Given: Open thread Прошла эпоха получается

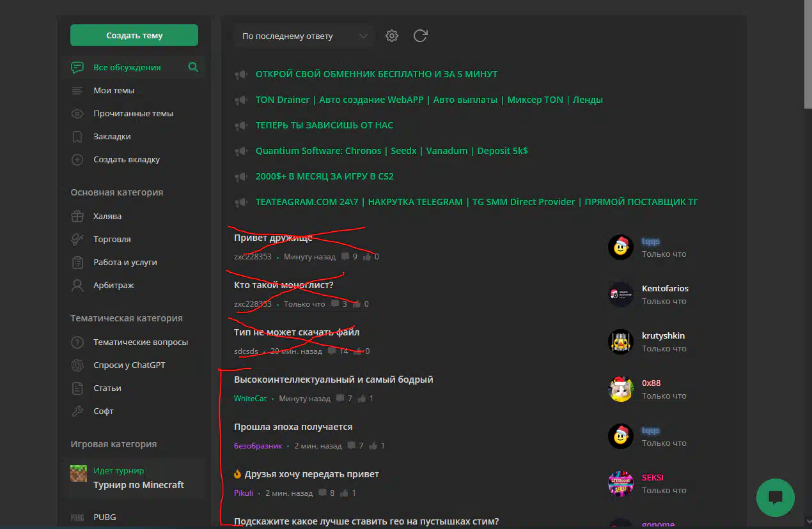Looking at the screenshot, I should pyautogui.click(x=293, y=427).
